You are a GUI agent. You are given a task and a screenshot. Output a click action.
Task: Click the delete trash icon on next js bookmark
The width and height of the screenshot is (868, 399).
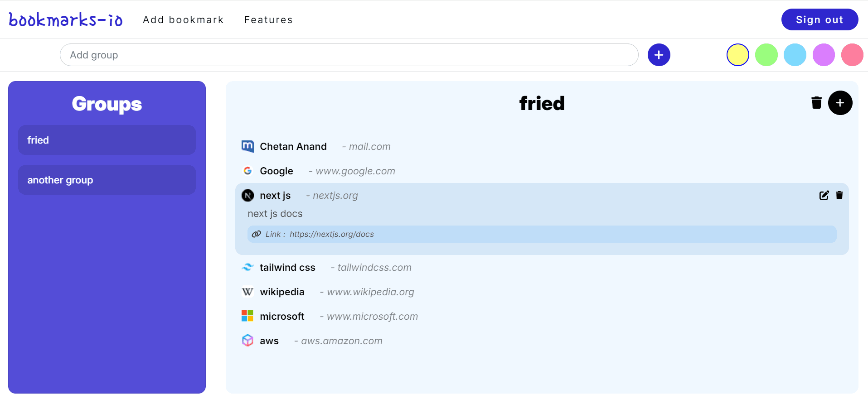pos(839,195)
